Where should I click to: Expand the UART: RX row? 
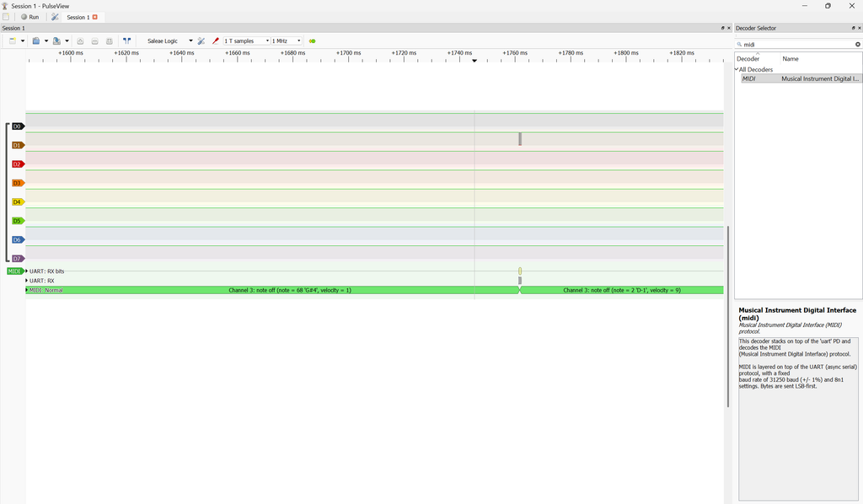point(26,281)
